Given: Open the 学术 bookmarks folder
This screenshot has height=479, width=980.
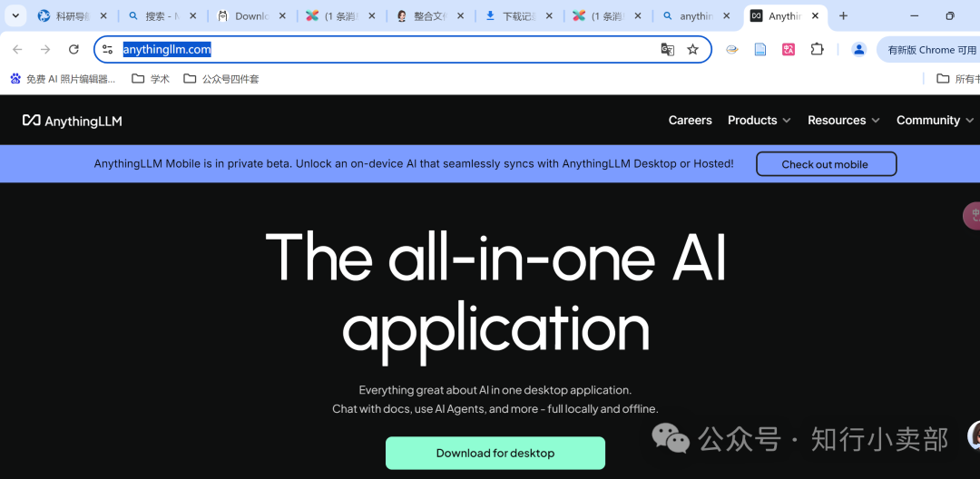Looking at the screenshot, I should (x=151, y=79).
